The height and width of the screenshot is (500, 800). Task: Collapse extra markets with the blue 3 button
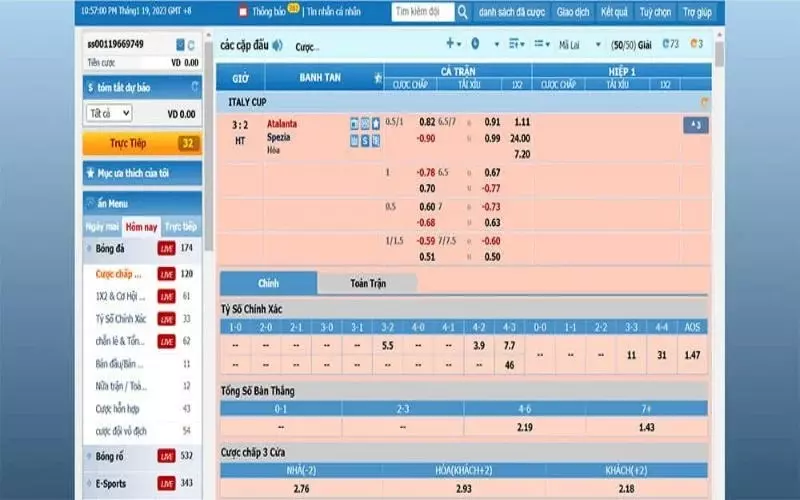tap(696, 126)
